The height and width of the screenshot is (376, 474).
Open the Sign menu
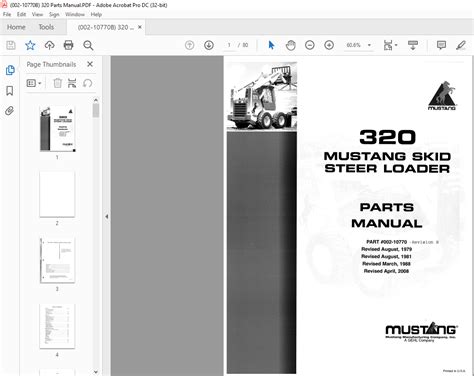54,14
